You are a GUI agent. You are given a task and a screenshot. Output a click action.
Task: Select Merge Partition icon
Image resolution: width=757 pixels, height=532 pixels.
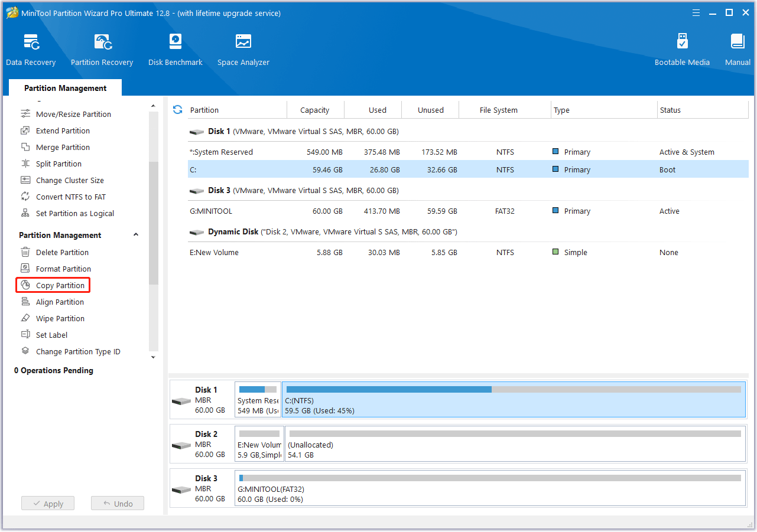click(25, 147)
